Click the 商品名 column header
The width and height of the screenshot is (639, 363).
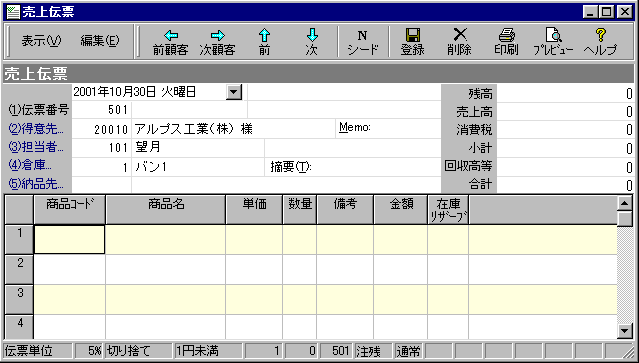(x=165, y=209)
